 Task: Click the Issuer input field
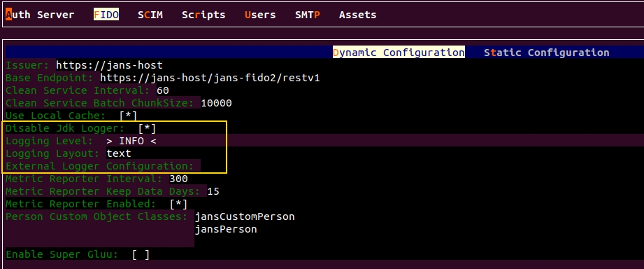[x=109, y=65]
